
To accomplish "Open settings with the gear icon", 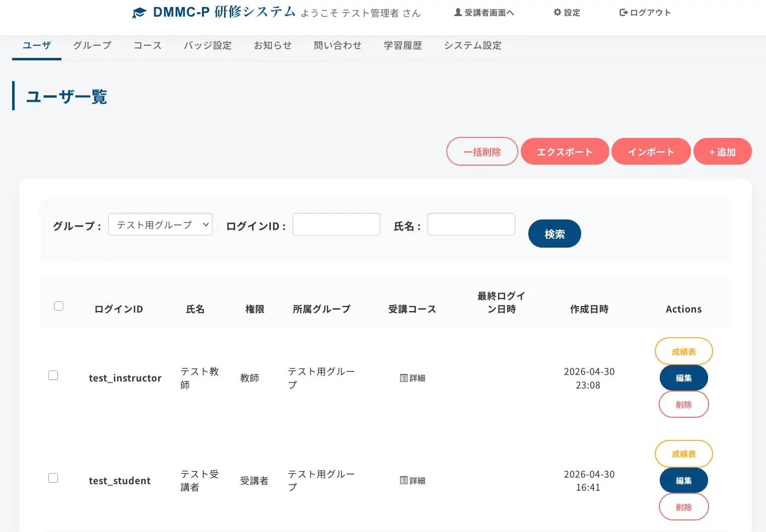I will coord(557,13).
